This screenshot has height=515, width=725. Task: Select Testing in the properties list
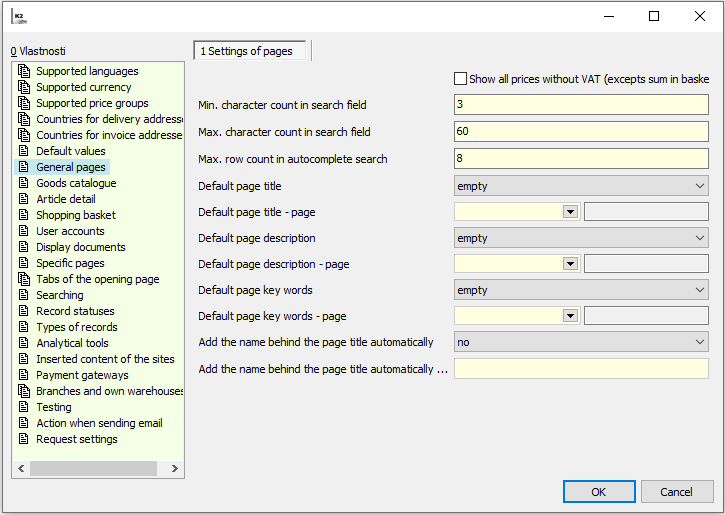pyautogui.click(x=54, y=407)
